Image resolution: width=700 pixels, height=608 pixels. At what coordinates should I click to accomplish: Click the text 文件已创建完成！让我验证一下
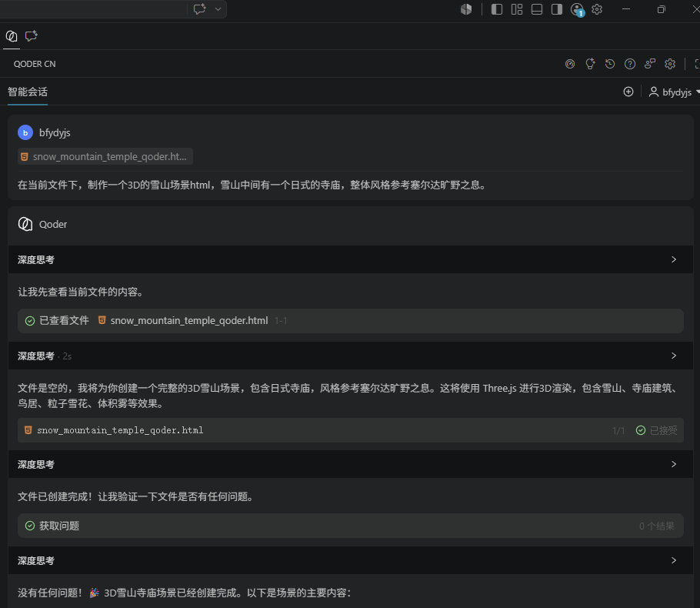(135, 496)
